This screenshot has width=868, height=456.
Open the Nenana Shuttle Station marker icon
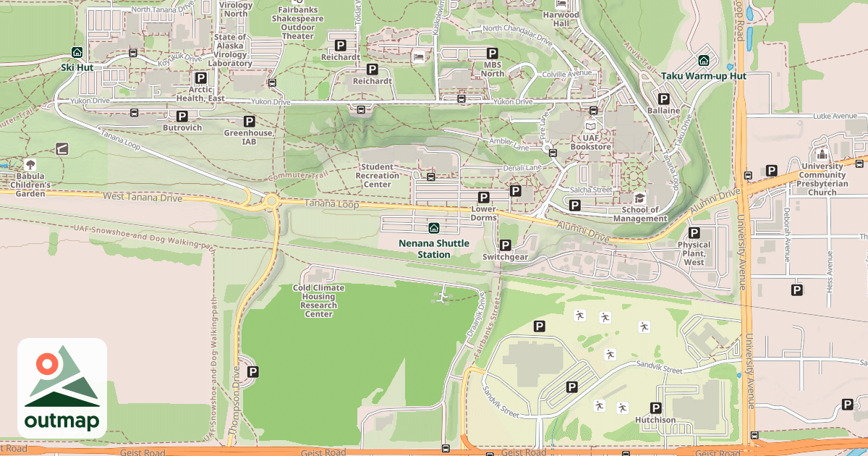click(x=434, y=228)
